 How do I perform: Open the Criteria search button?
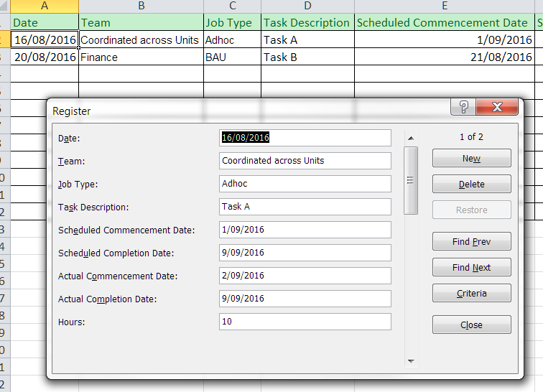pyautogui.click(x=471, y=294)
